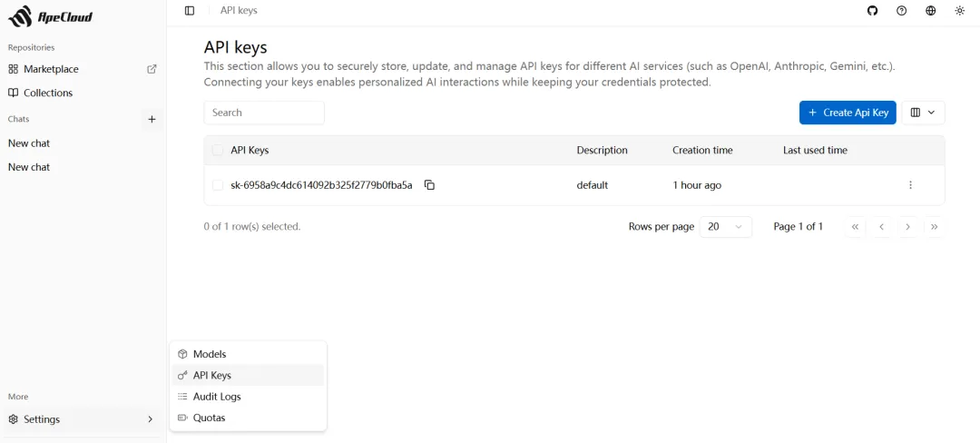
Task: Open Marketplace in the sidebar
Action: click(51, 69)
